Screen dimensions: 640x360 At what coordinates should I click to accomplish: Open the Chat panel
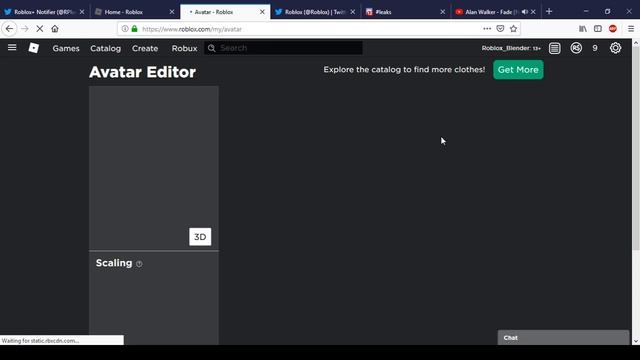pos(563,338)
